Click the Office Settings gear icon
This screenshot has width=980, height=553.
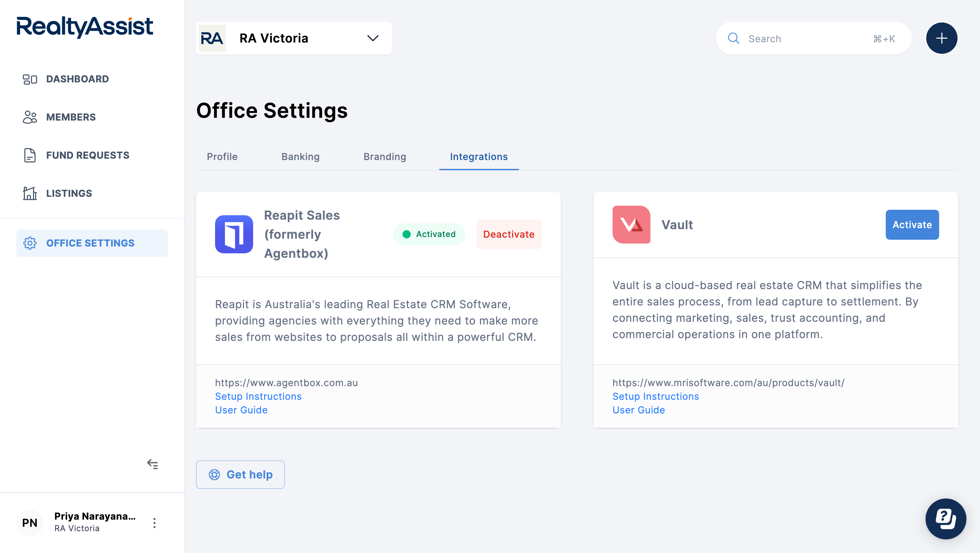(30, 243)
